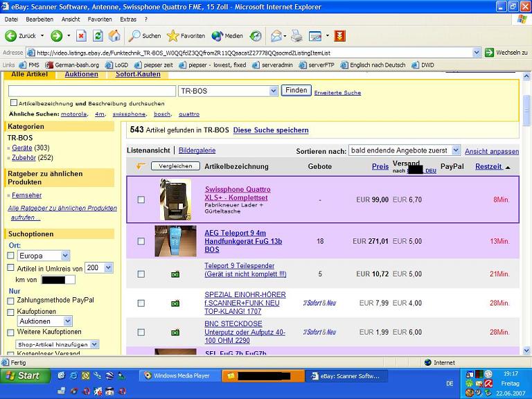Click the Medien toolbar button
Image resolution: width=532 pixels, height=399 pixels.
coord(227,36)
